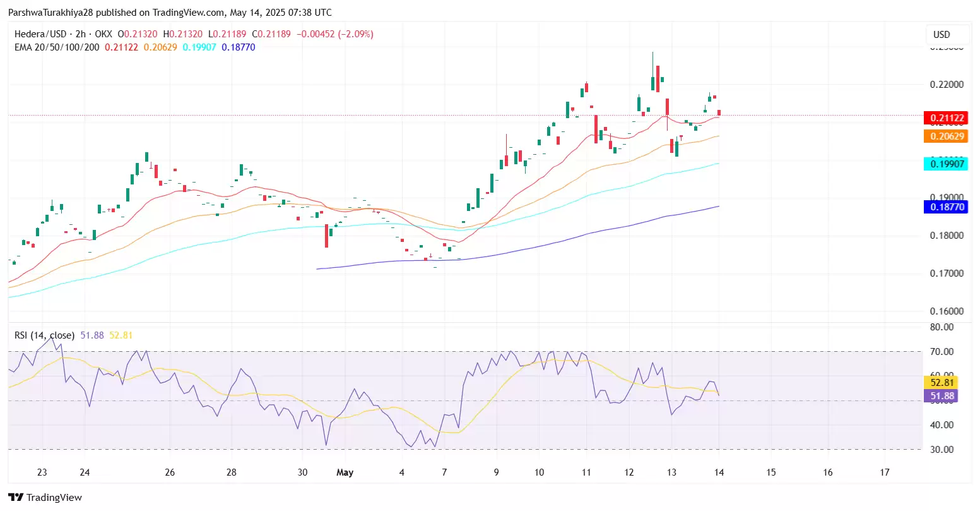The width and height of the screenshot is (980, 511).
Task: Click the red 0.21122 price label
Action: [x=945, y=118]
